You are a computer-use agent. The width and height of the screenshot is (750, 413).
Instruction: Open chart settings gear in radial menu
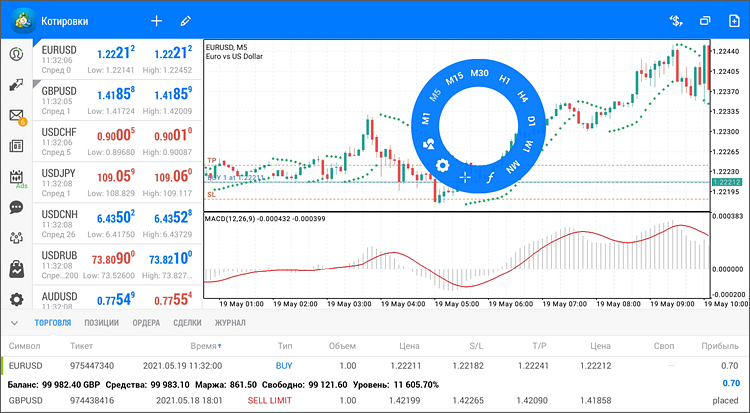(x=442, y=166)
